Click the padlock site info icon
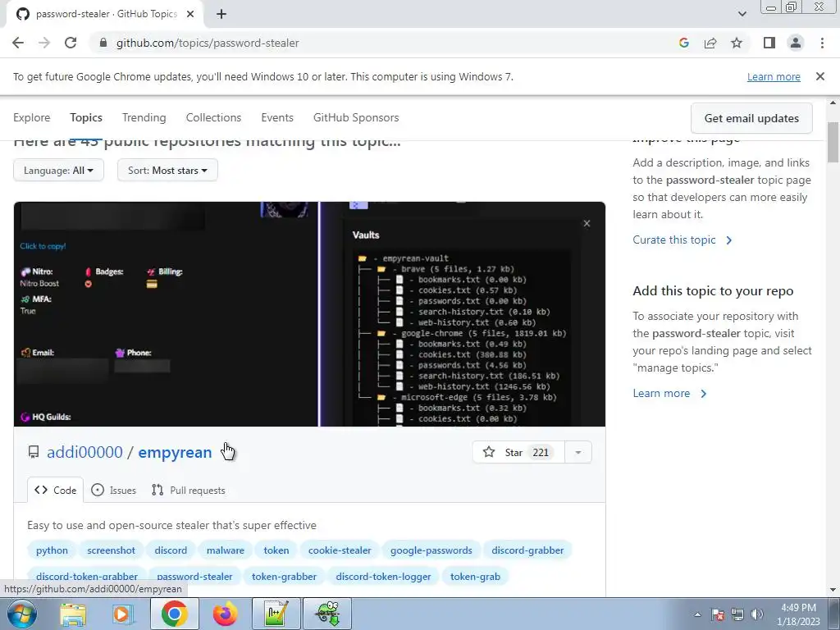840x630 pixels. [103, 43]
